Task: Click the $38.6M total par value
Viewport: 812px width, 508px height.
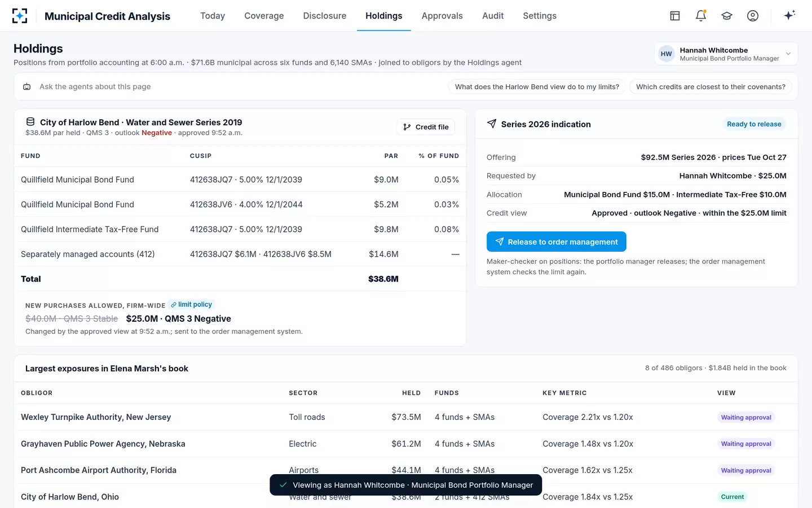Action: tap(383, 279)
